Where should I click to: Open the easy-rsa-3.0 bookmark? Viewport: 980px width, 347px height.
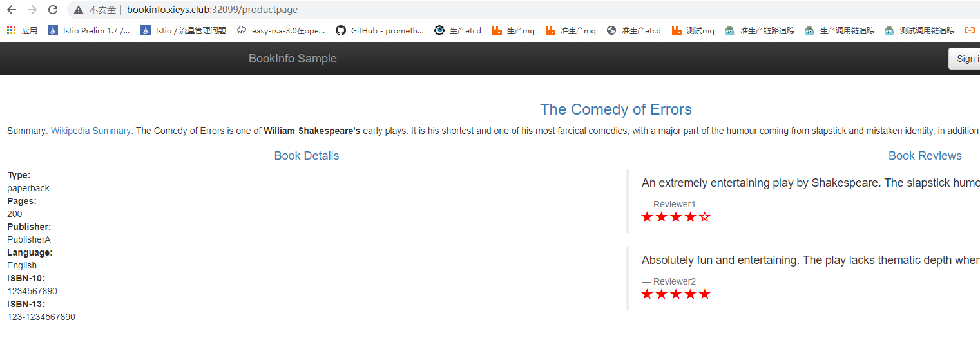[x=281, y=30]
